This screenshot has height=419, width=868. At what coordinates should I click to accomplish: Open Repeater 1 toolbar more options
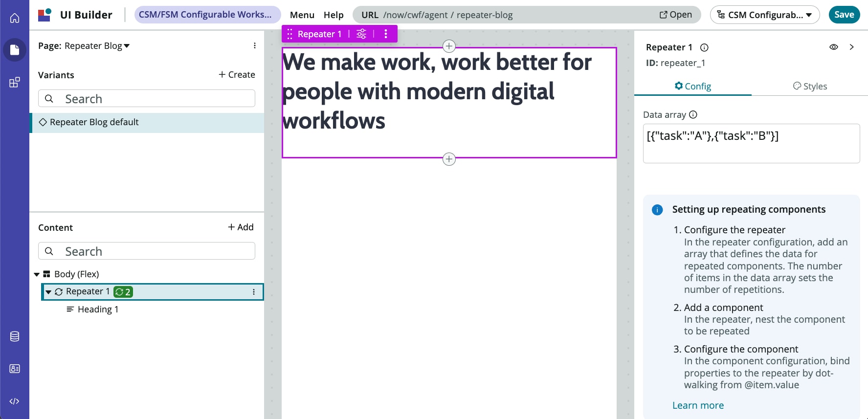click(386, 34)
